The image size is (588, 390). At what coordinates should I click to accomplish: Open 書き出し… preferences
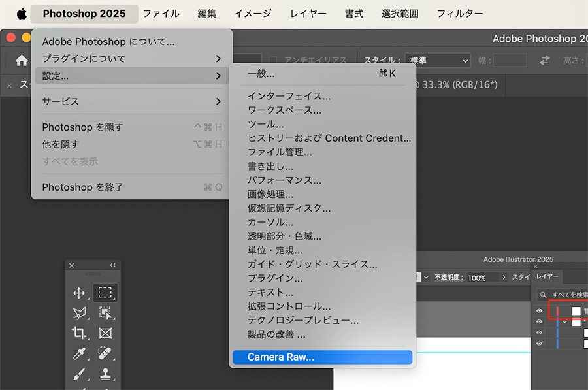tap(323, 166)
